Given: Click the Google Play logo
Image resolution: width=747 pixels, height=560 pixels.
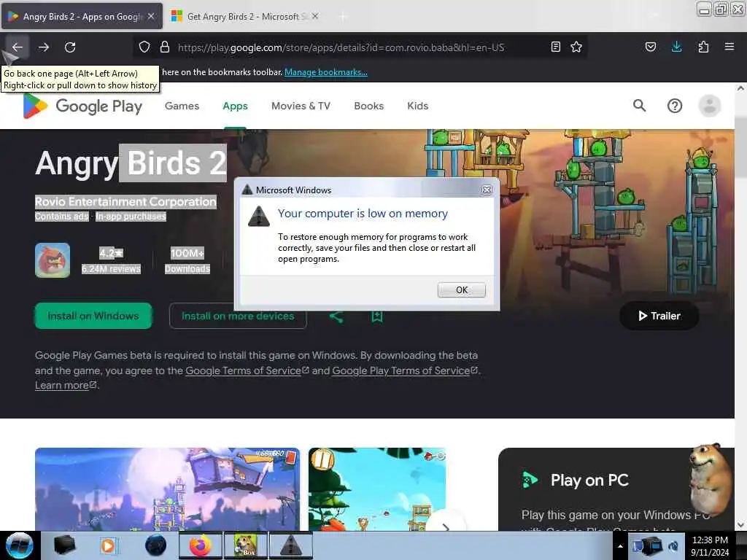Looking at the screenshot, I should coord(82,106).
